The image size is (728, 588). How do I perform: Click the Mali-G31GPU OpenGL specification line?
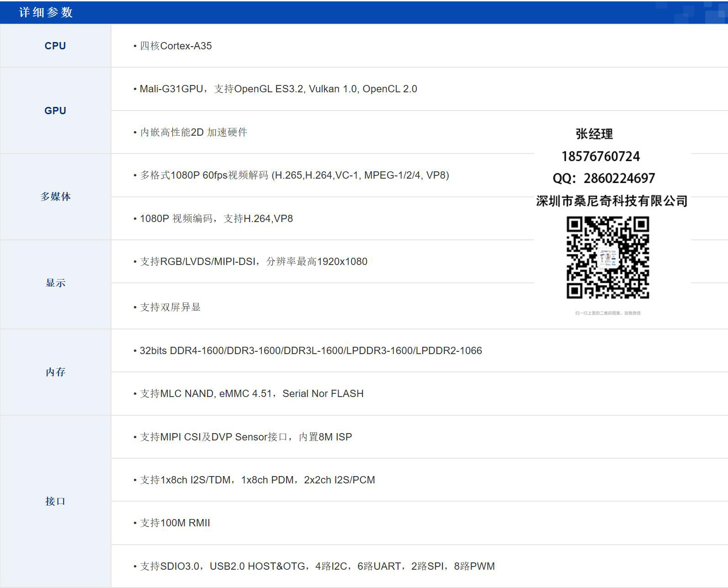pos(278,89)
